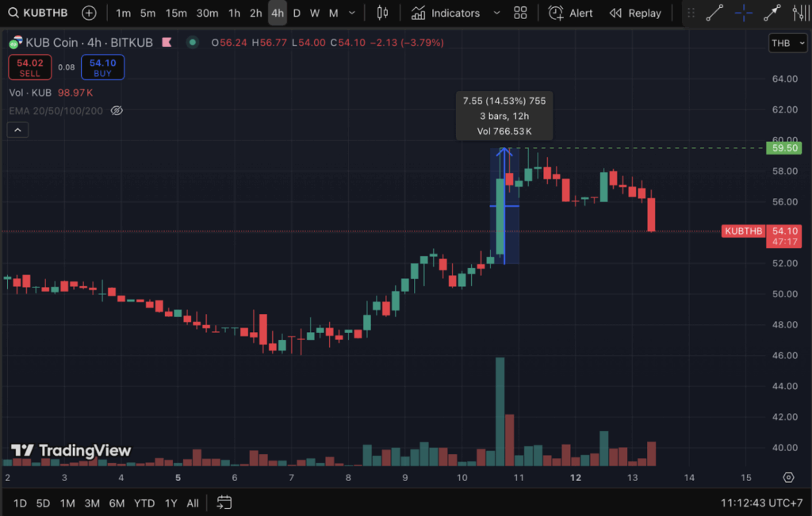
Task: Click the drawing toolbar drag handle
Action: (x=691, y=13)
